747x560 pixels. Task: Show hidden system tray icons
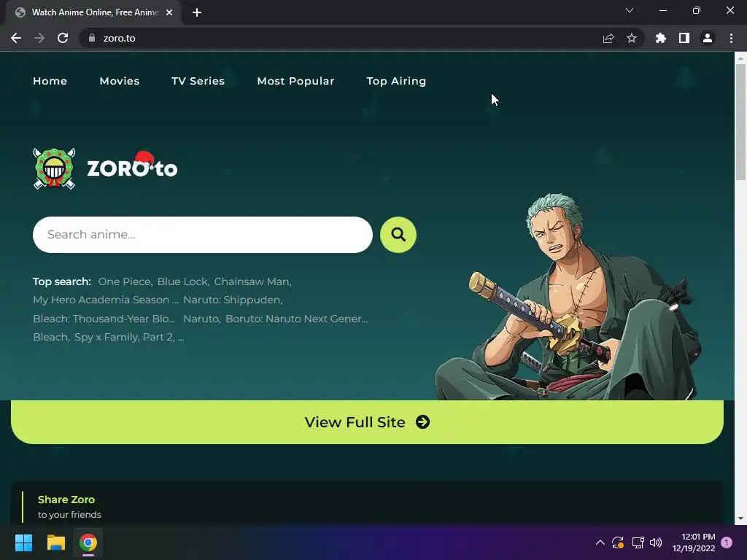pyautogui.click(x=600, y=542)
